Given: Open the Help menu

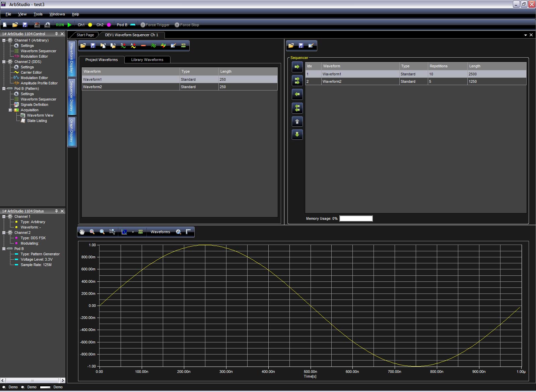Looking at the screenshot, I should coord(75,14).
